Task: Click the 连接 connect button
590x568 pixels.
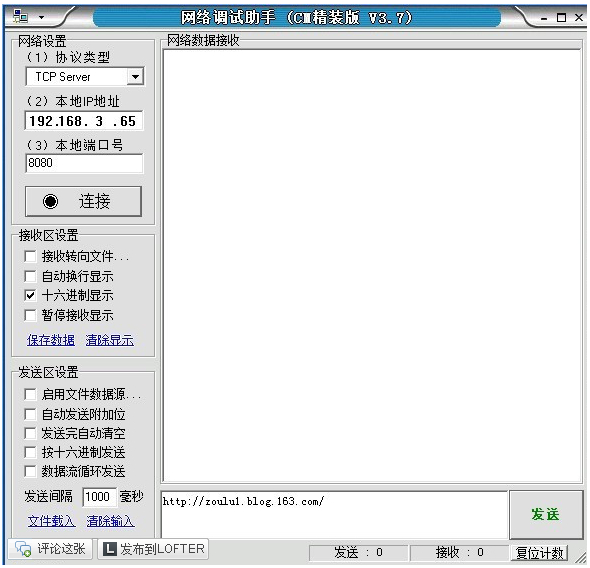Action: (x=84, y=201)
